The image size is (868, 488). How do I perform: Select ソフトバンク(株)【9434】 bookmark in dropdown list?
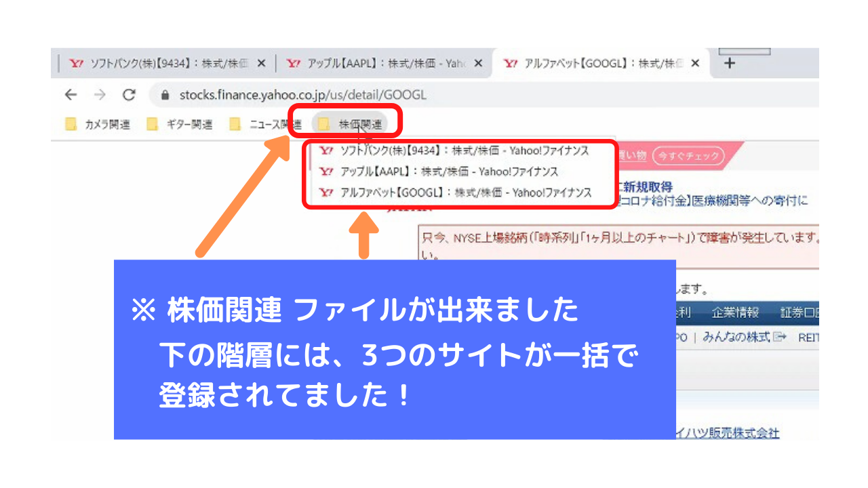(x=454, y=150)
